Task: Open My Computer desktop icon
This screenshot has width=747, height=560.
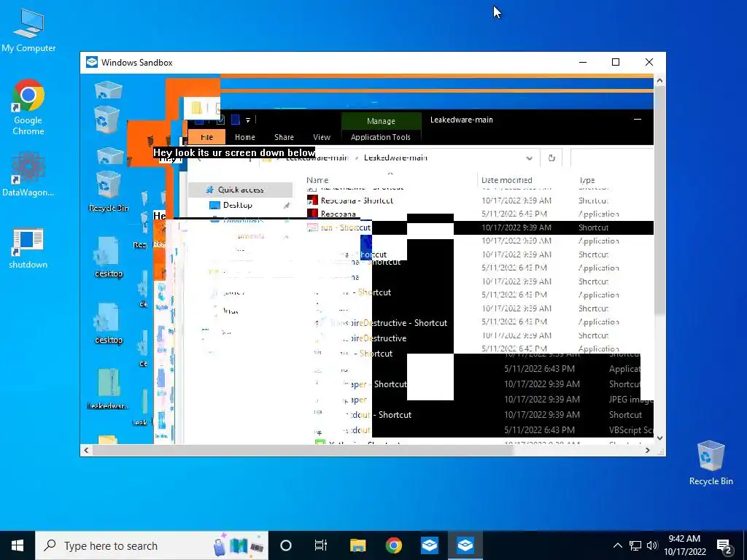Action: (x=28, y=30)
